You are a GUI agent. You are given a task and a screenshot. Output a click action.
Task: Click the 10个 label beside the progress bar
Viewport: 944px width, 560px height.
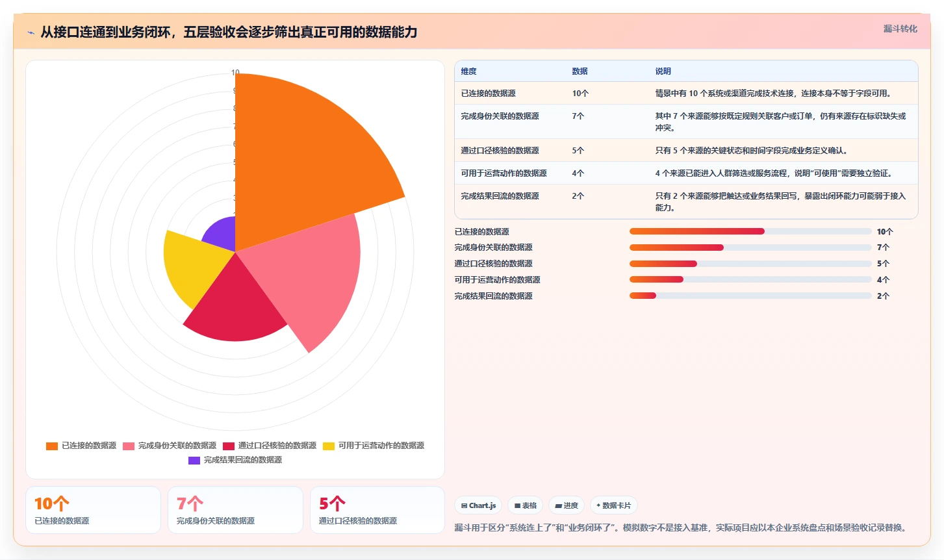coord(885,232)
